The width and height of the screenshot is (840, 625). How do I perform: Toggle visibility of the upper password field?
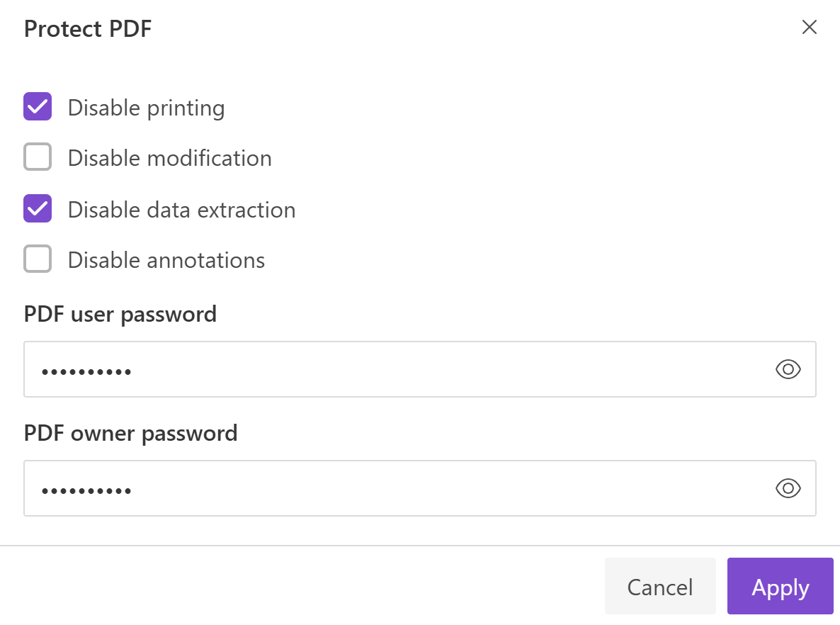[x=788, y=369]
